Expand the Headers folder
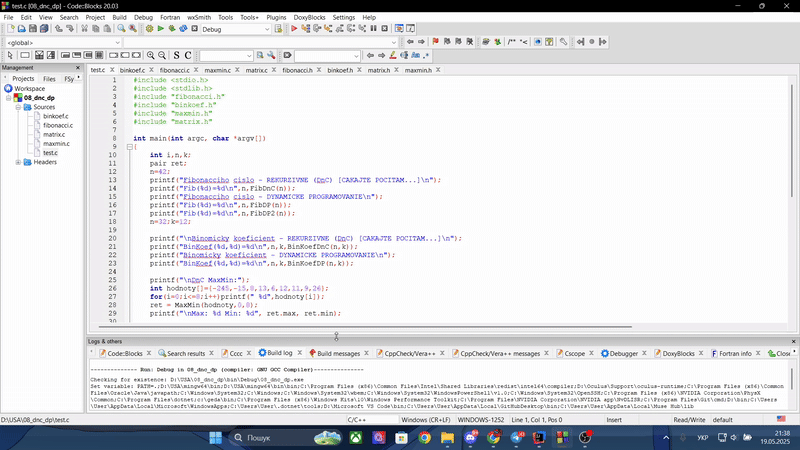800x450 pixels. [x=18, y=162]
